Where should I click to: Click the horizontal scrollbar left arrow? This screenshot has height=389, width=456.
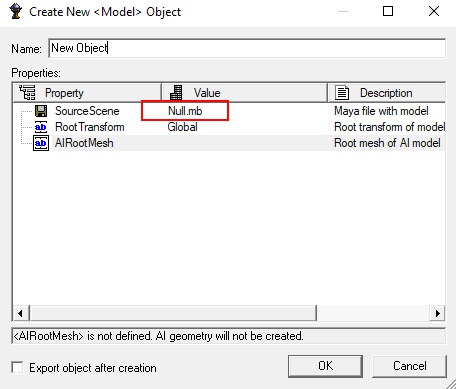click(21, 313)
